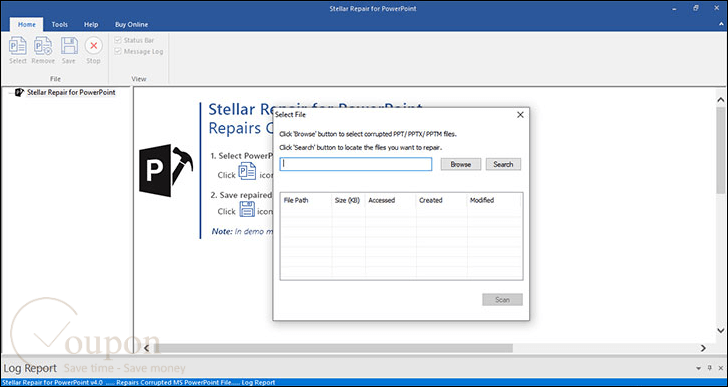The width and height of the screenshot is (728, 387).
Task: Open the Log Report panel dropdown arrow
Action: point(699,368)
